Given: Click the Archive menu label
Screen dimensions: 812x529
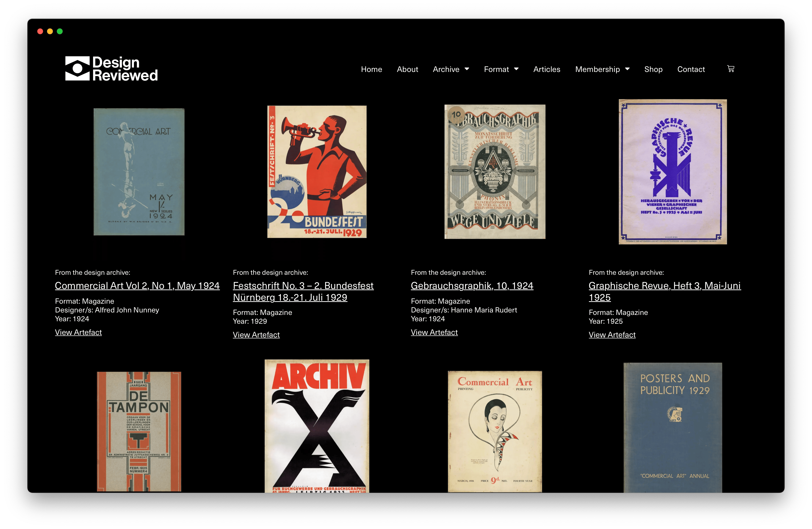Looking at the screenshot, I should 446,69.
